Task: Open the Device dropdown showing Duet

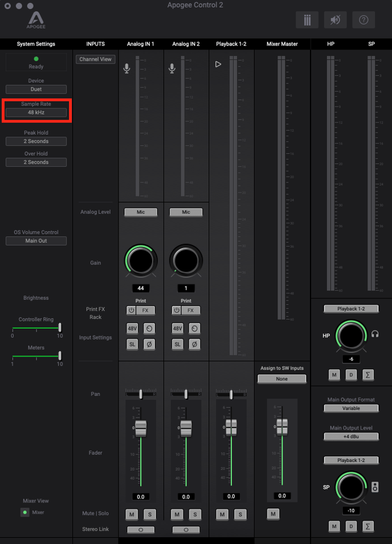Action: click(x=36, y=89)
